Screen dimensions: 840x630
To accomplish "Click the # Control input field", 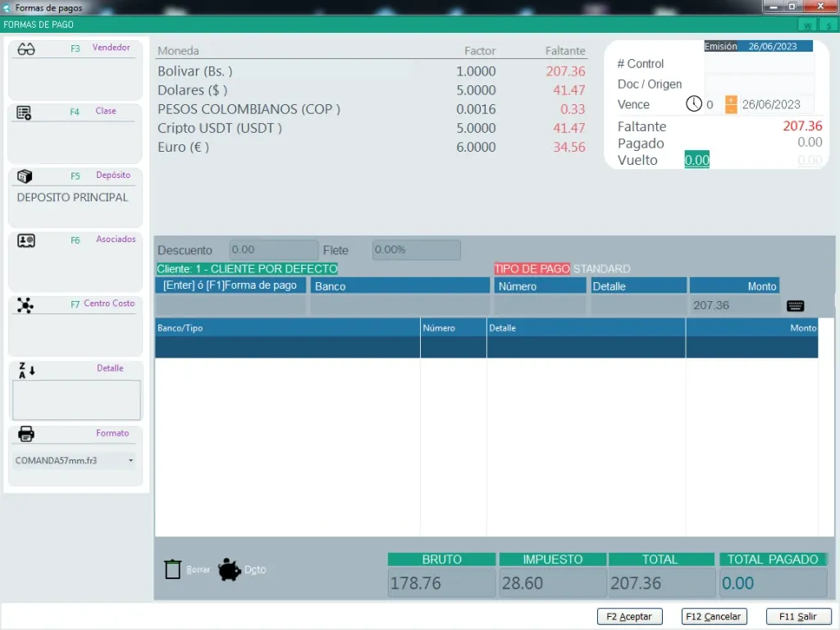I will [x=759, y=63].
